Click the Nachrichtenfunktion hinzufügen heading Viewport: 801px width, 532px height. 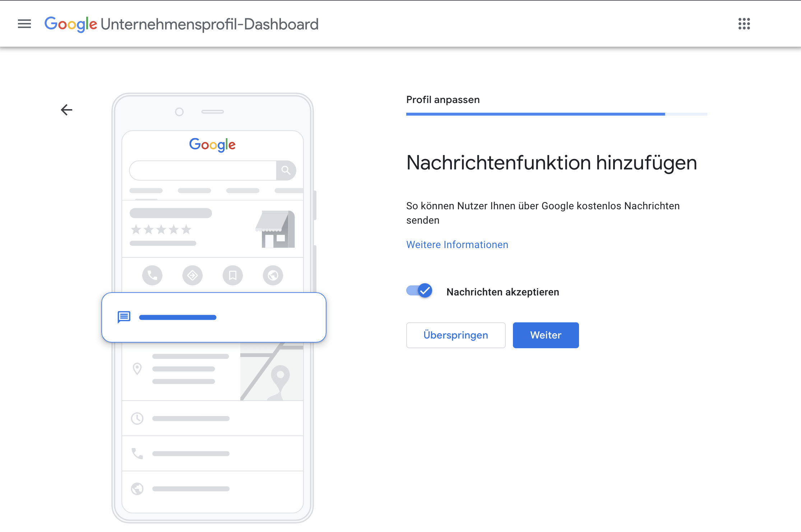[x=552, y=163]
